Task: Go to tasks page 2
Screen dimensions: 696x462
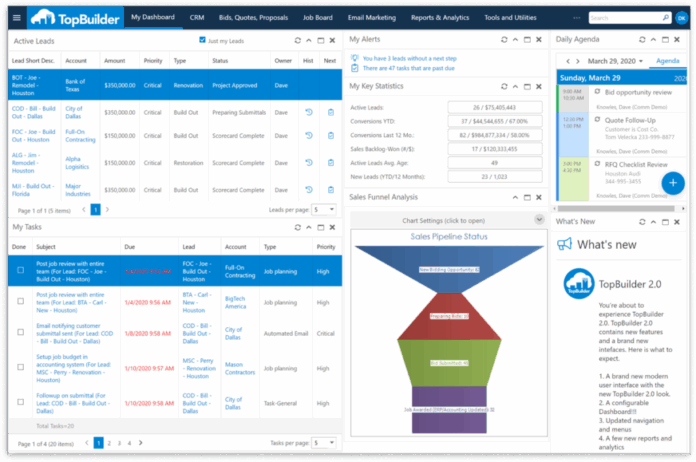Action: (x=109, y=443)
